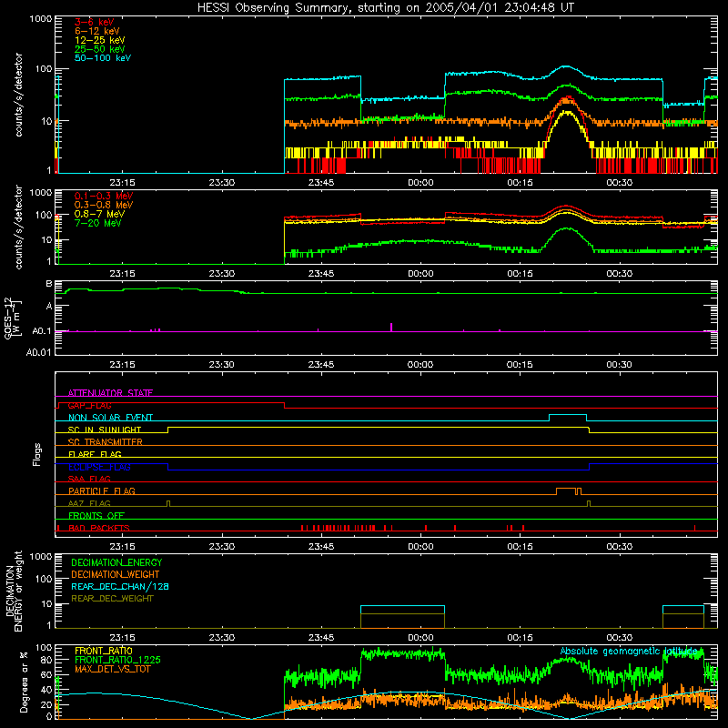Viewport: 728px width, 728px height.
Task: Click the HESSI Observing Summary title text
Action: [x=385, y=8]
